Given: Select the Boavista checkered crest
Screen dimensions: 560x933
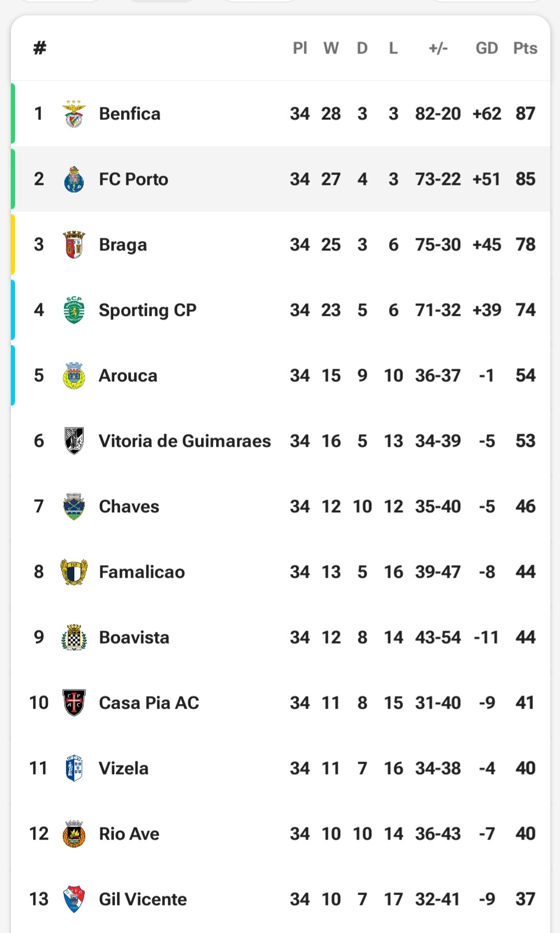Looking at the screenshot, I should point(74,637).
